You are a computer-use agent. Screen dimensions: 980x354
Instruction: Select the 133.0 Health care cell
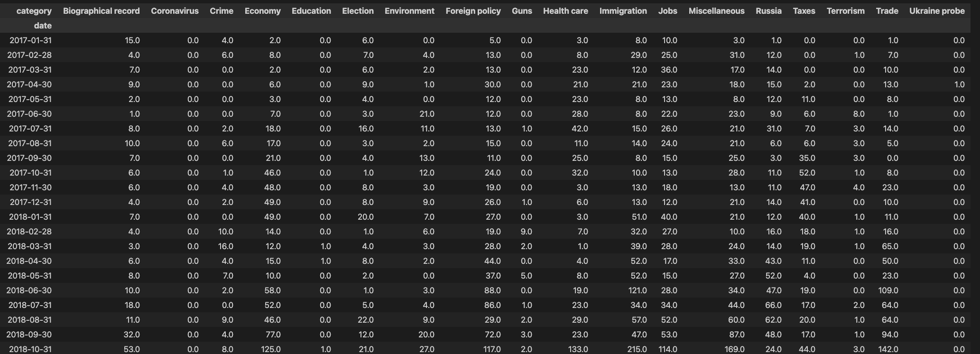pos(579,349)
